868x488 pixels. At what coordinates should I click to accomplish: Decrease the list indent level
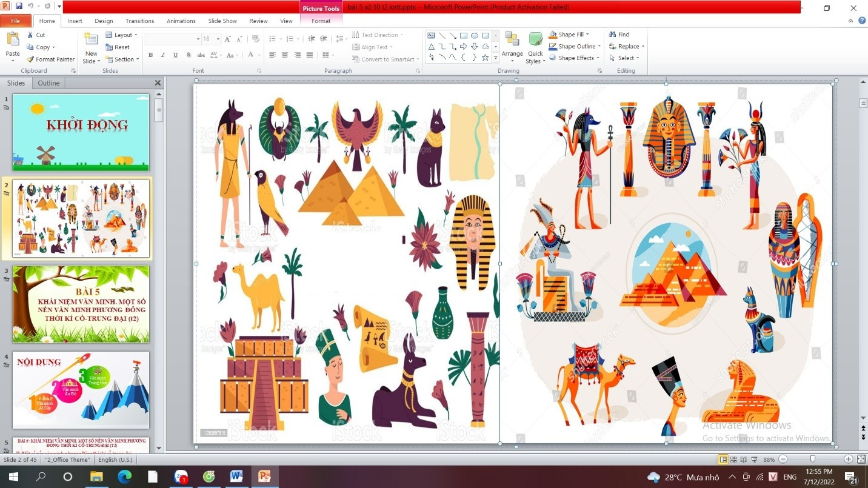click(x=312, y=39)
